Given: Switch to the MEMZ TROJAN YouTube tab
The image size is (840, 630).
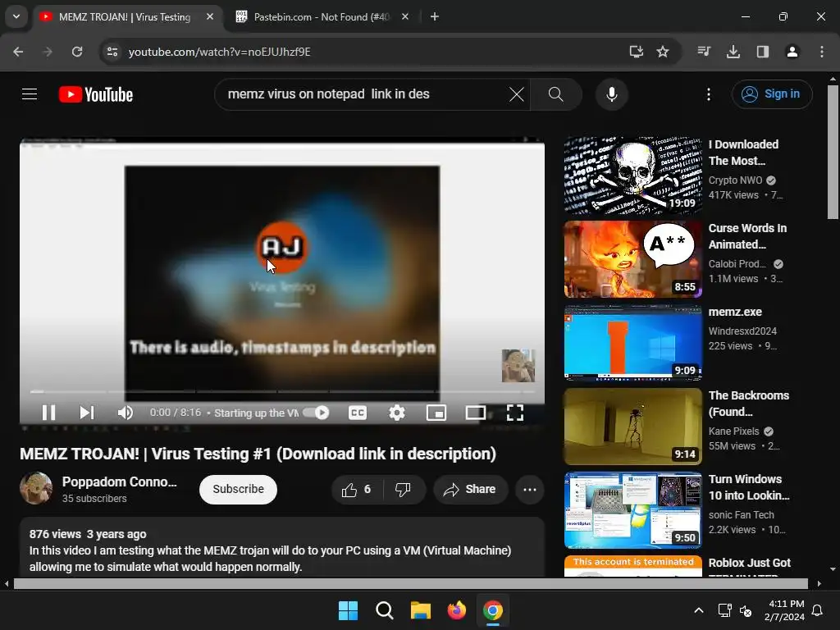Looking at the screenshot, I should [x=125, y=16].
